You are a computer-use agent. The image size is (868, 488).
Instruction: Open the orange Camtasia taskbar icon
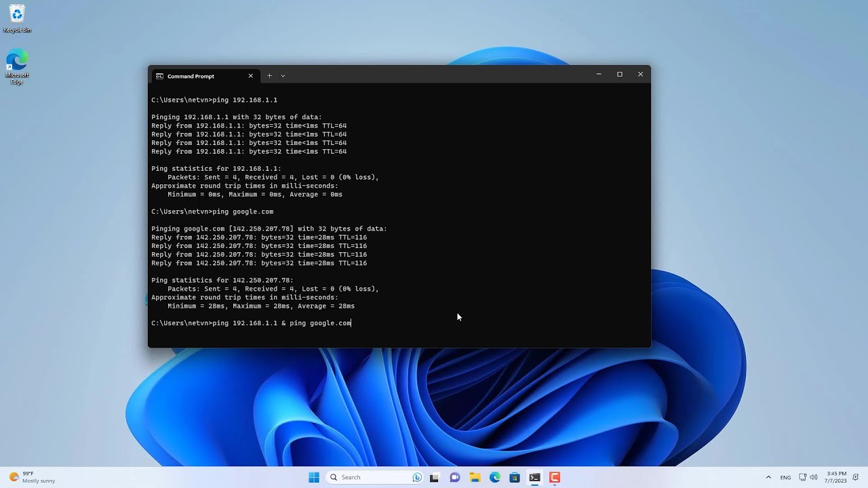(x=555, y=477)
